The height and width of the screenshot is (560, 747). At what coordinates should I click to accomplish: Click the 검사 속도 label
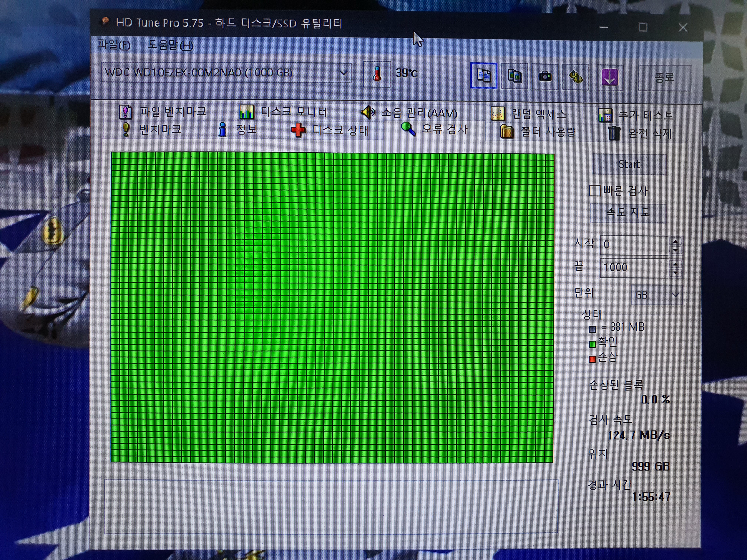click(610, 420)
